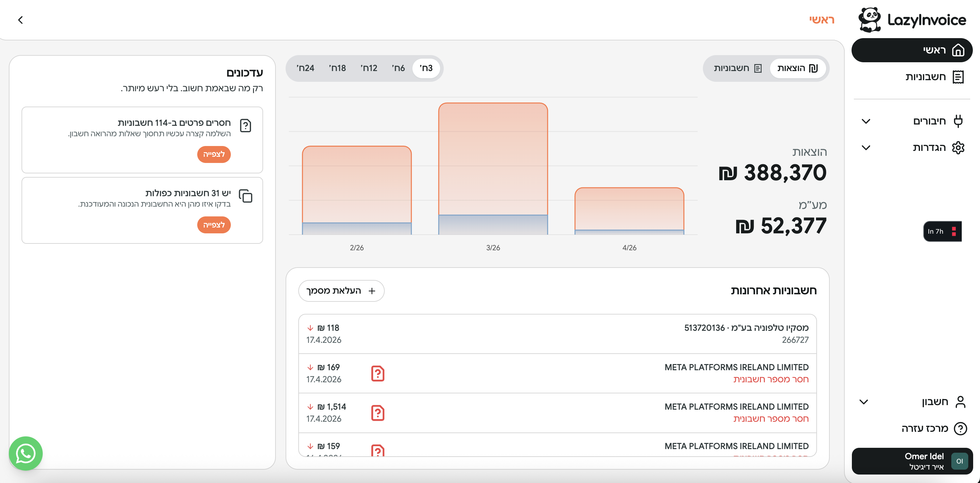Open the WhatsApp chat bubble
Viewport: 980px width, 483px height.
(x=25, y=453)
